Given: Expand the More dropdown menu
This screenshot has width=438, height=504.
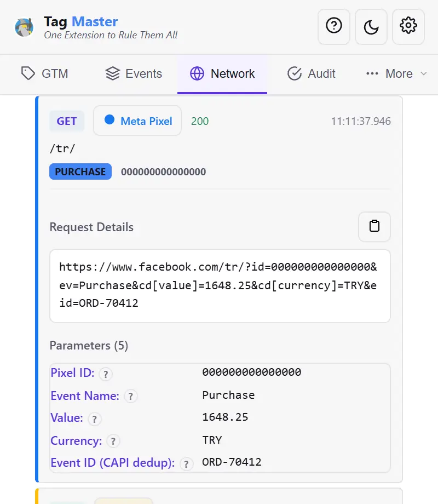Looking at the screenshot, I should 396,73.
